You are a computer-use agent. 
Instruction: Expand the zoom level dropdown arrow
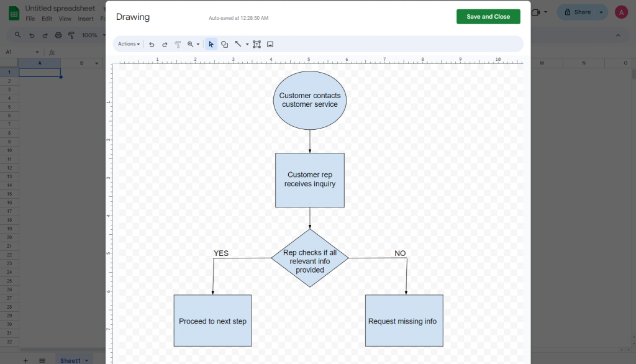tap(198, 44)
